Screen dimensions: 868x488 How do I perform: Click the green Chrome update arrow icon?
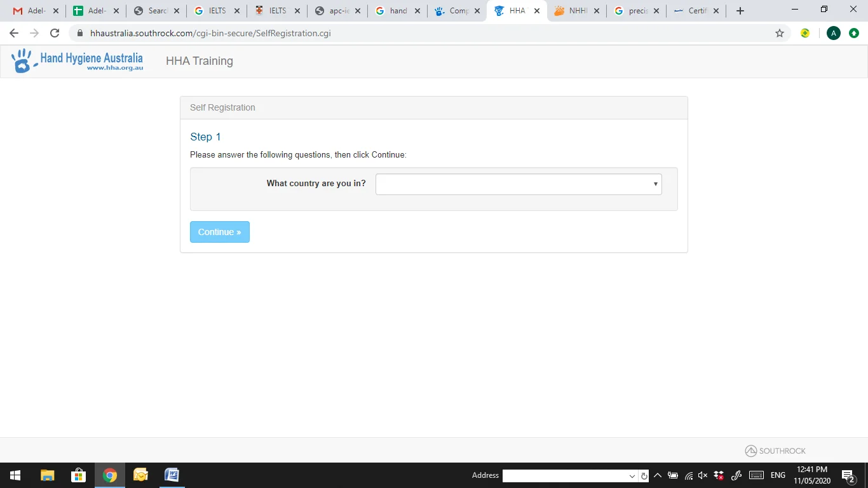854,33
